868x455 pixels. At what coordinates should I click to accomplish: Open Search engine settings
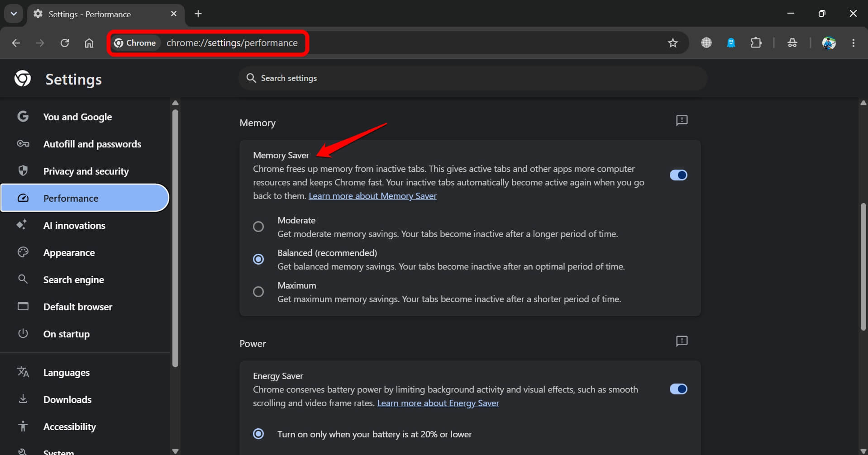pos(85,280)
